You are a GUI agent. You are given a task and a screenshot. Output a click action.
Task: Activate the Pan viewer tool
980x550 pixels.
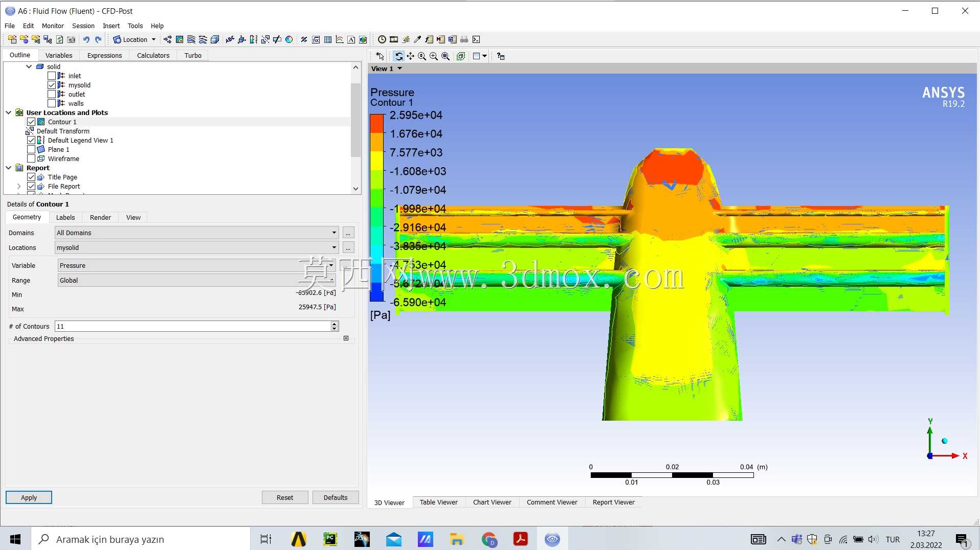click(x=410, y=56)
